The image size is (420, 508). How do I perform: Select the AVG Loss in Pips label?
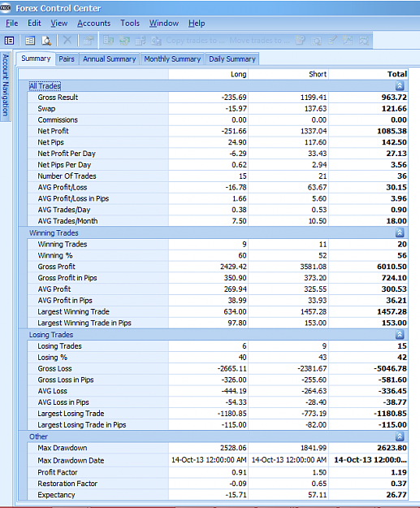[x=63, y=402]
